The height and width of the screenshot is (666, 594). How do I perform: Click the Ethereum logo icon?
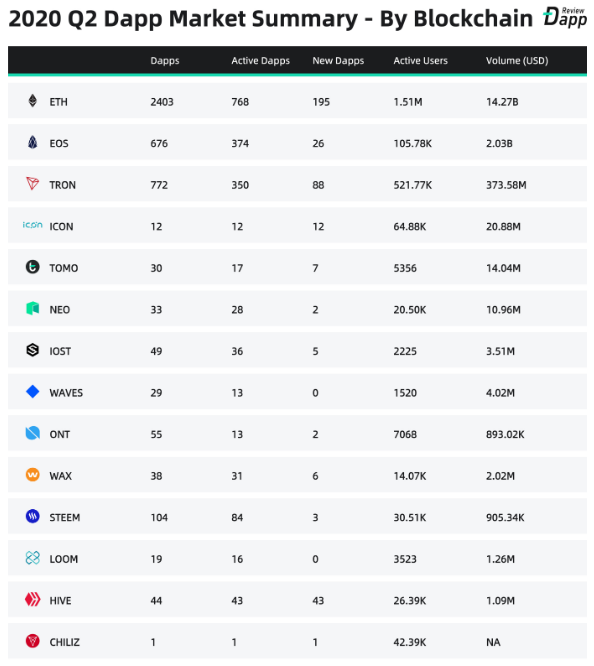click(x=33, y=101)
